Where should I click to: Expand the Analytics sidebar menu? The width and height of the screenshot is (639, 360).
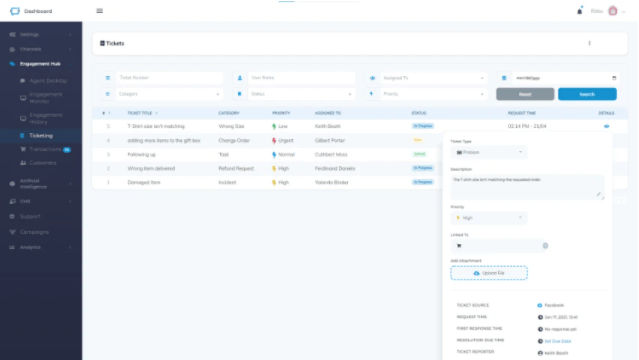click(41, 247)
